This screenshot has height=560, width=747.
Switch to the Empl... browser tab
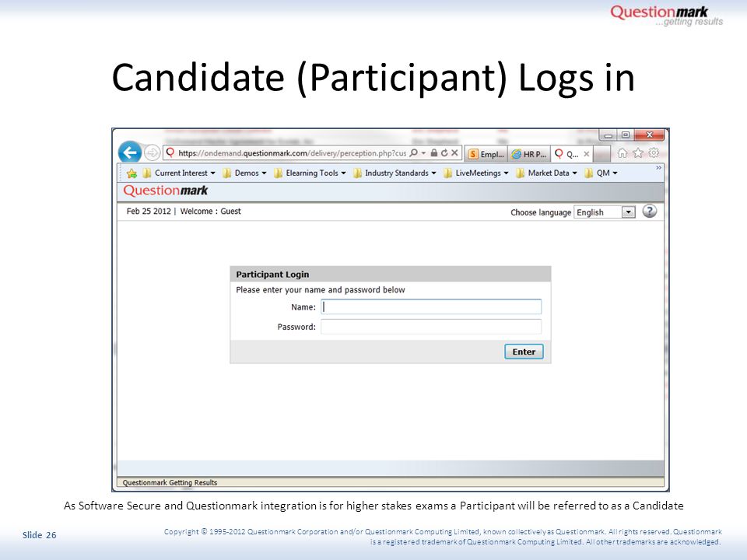(486, 154)
